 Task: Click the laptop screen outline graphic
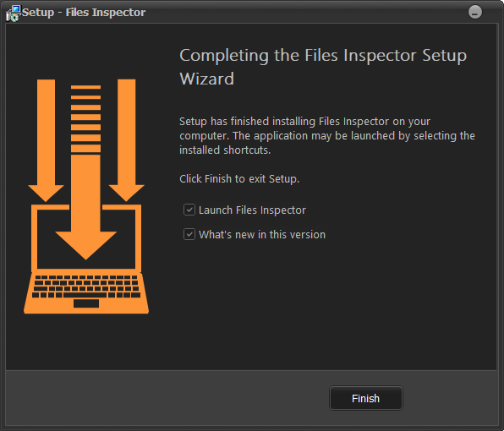click(x=86, y=238)
